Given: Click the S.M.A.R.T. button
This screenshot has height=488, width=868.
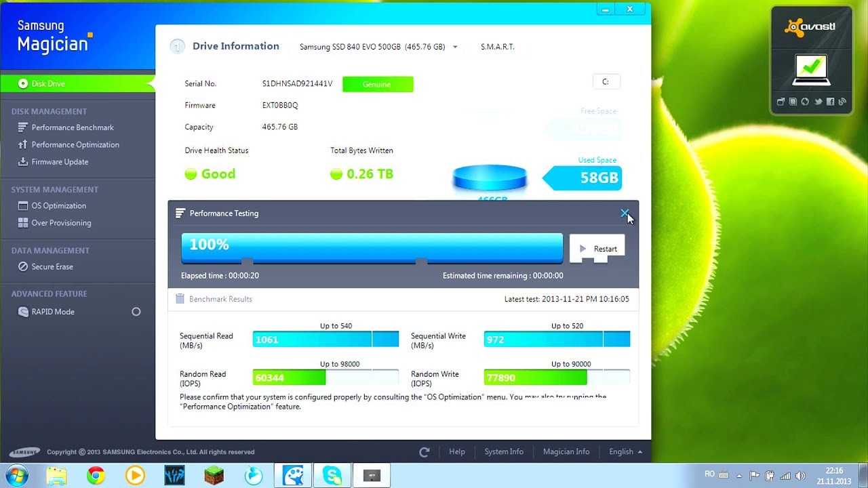Looking at the screenshot, I should click(x=498, y=47).
